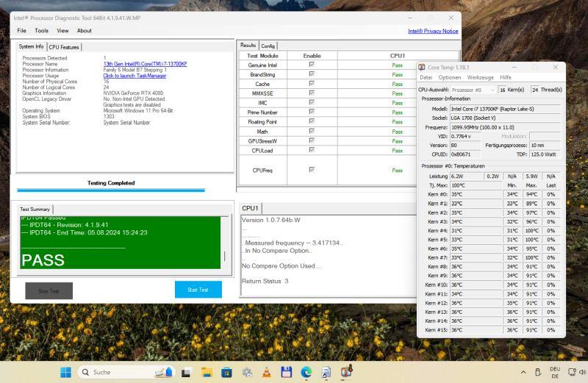Click the Sockel LGA 1700 value
588x383 pixels.
[505, 118]
